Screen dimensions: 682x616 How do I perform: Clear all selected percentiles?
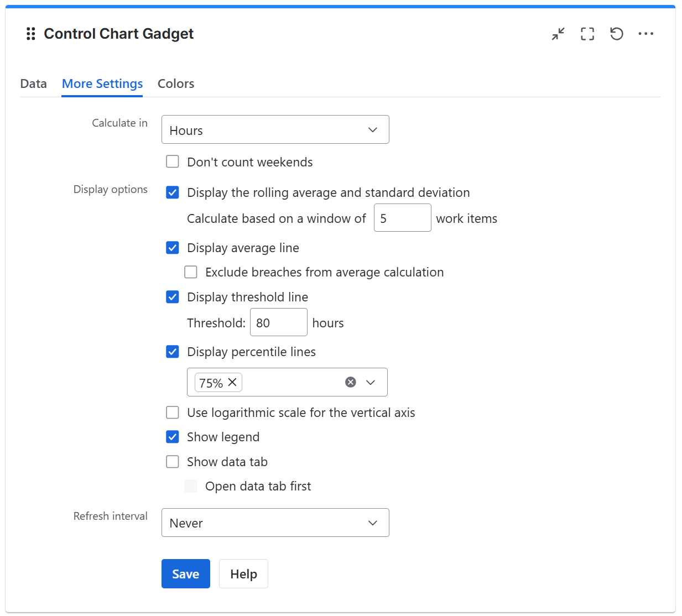coord(350,382)
